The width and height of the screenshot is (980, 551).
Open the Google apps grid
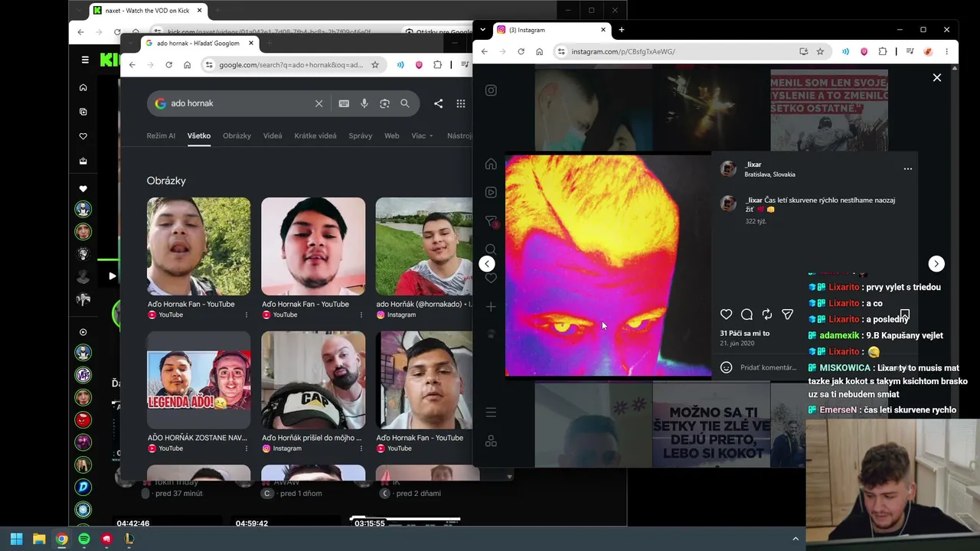tap(461, 103)
